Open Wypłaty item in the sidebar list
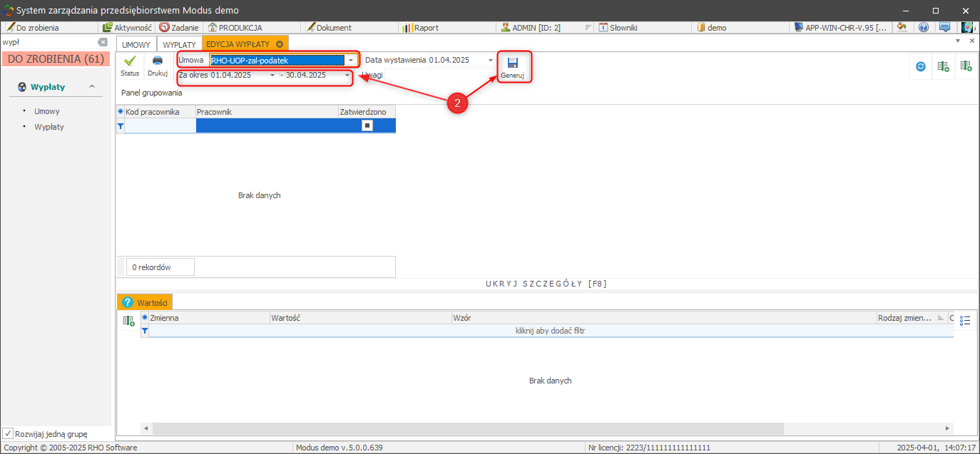Image resolution: width=980 pixels, height=454 pixels. (49, 127)
